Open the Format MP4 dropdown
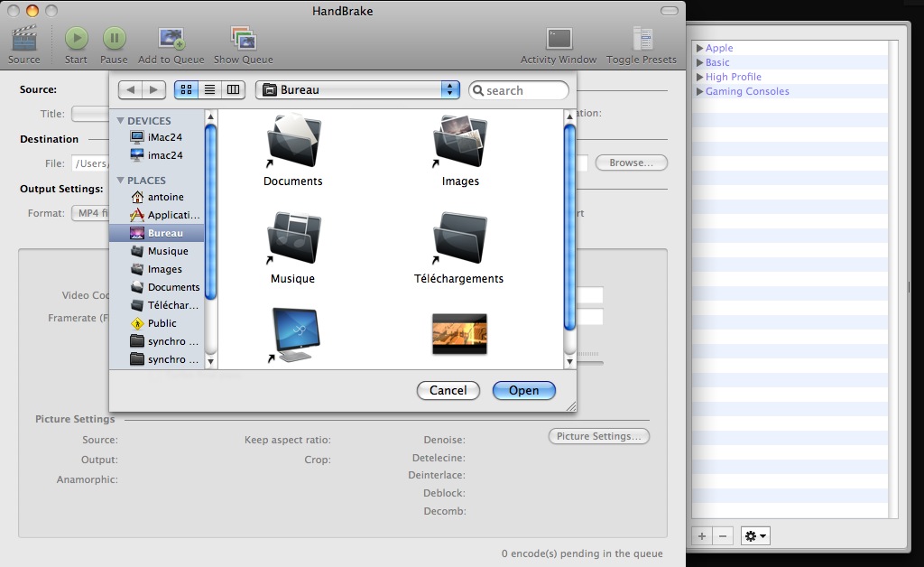This screenshot has height=567, width=924. pyautogui.click(x=91, y=213)
